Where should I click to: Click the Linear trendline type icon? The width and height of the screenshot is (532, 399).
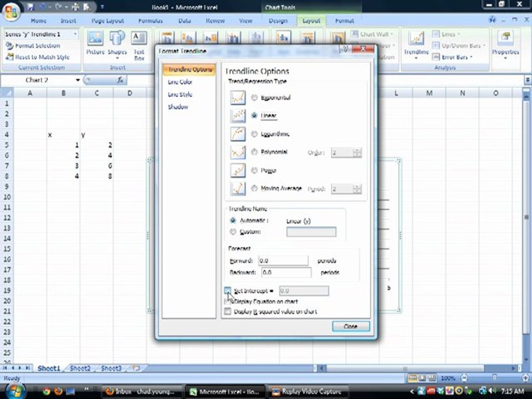point(238,116)
